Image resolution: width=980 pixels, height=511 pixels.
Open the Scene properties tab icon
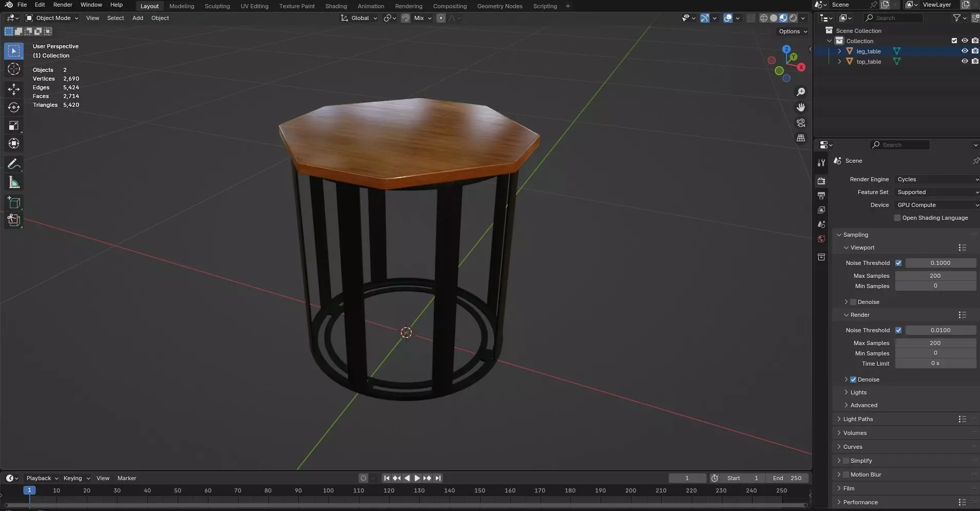(x=821, y=224)
